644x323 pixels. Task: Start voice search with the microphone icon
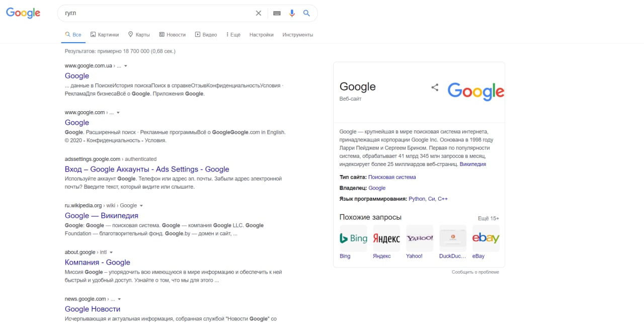(x=292, y=13)
